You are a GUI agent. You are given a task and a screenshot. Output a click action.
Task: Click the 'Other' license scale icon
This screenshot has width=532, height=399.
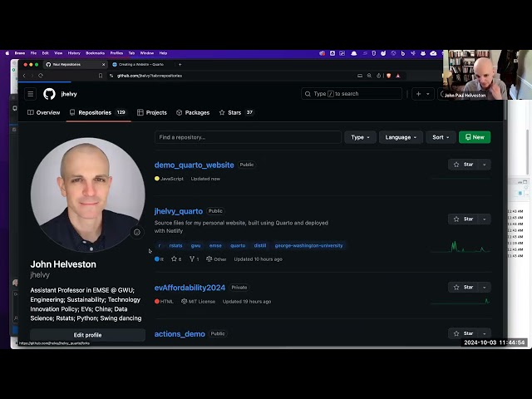pos(209,259)
